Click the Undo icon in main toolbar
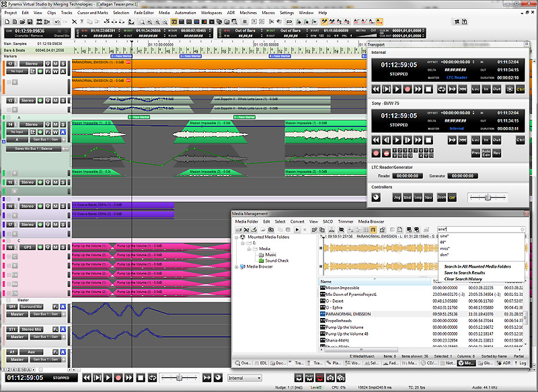 [57, 22]
